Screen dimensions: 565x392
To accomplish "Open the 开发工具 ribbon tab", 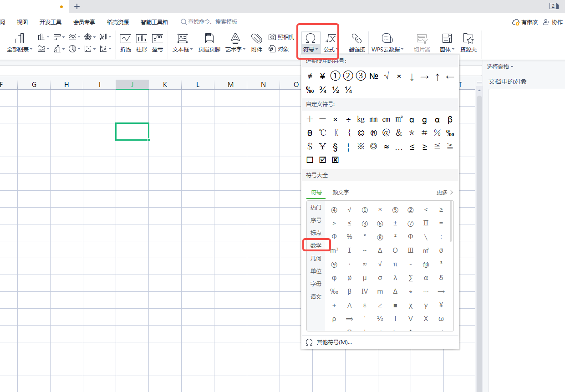I will 50,21.
